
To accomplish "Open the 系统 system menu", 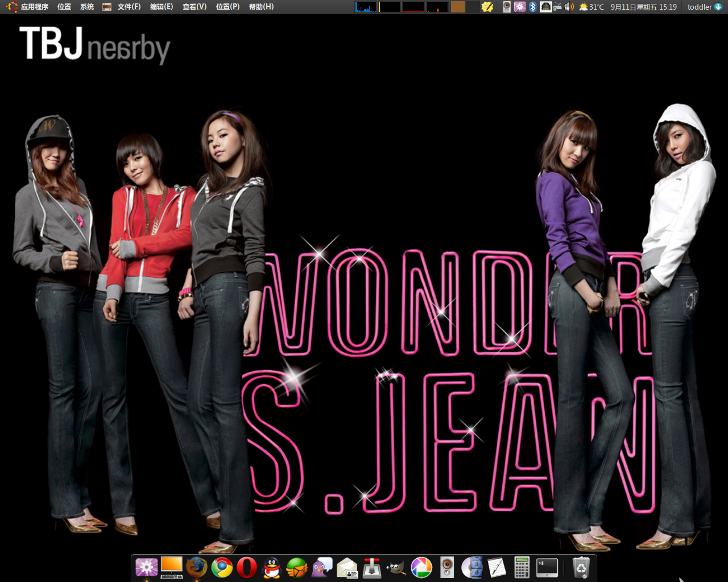I will [87, 7].
